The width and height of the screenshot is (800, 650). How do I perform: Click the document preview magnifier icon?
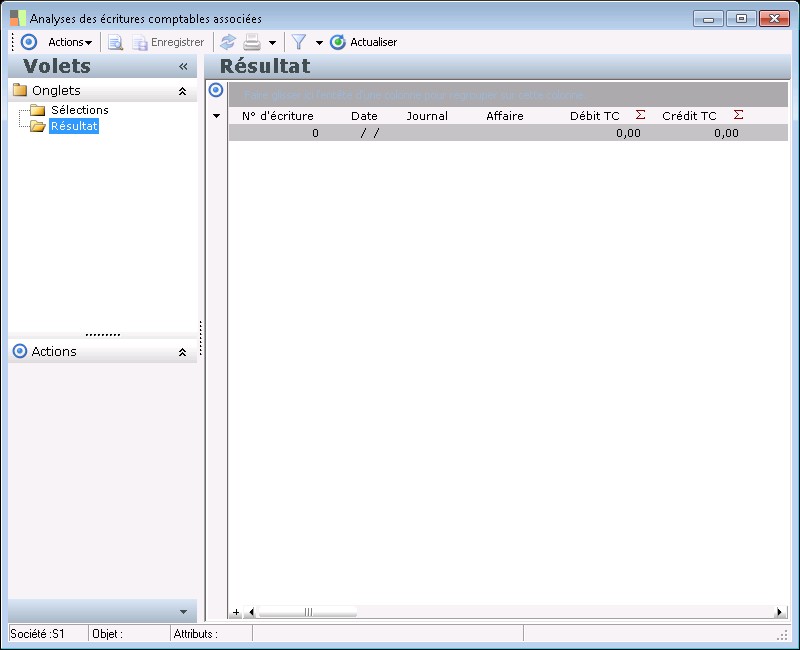click(x=115, y=42)
